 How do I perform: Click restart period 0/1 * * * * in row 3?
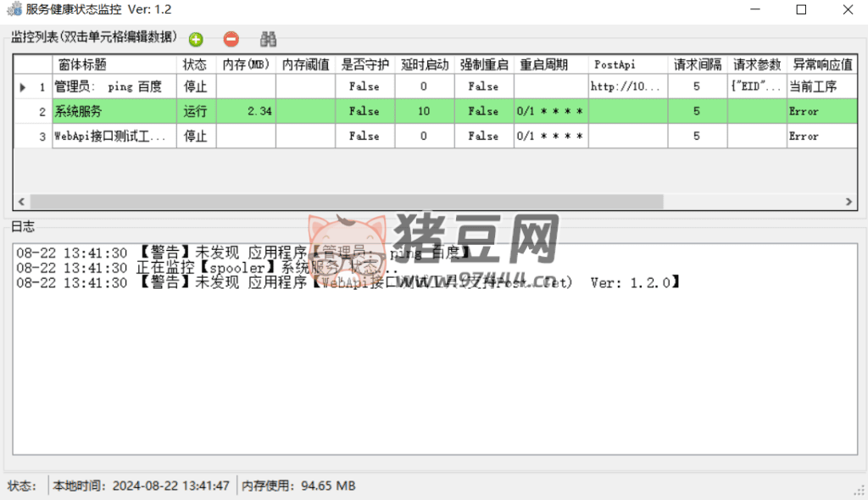551,136
